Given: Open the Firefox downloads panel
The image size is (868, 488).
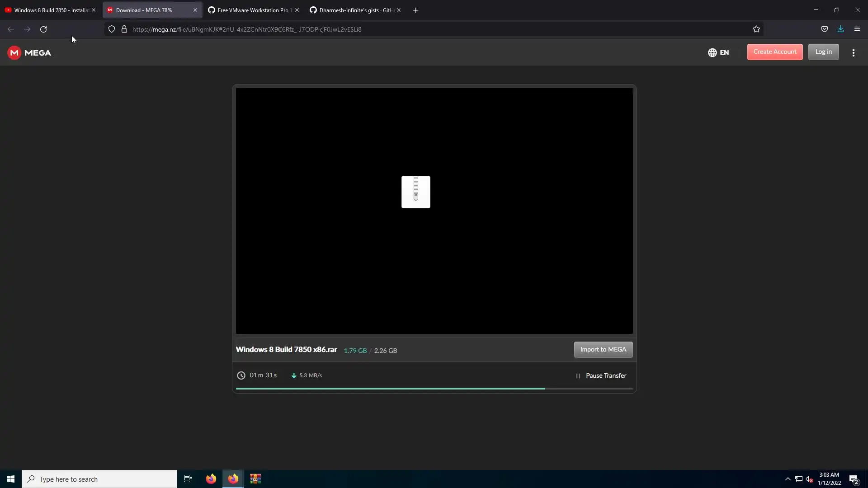Looking at the screenshot, I should 840,29.
